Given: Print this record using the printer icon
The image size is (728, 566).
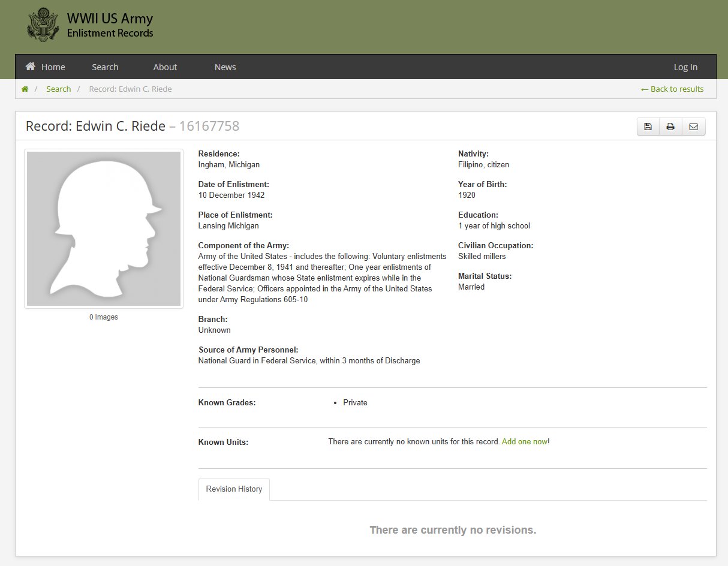Looking at the screenshot, I should click(670, 127).
